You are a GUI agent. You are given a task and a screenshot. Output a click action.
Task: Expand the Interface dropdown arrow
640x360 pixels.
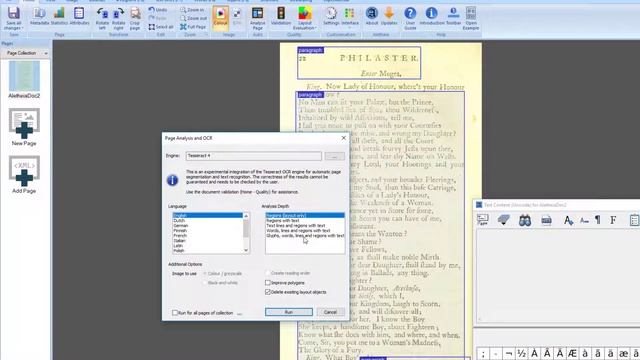[x=350, y=28]
